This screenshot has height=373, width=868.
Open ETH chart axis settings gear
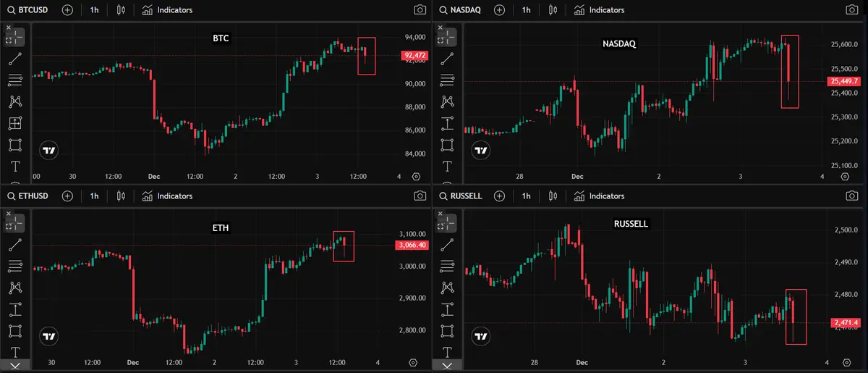coord(413,362)
